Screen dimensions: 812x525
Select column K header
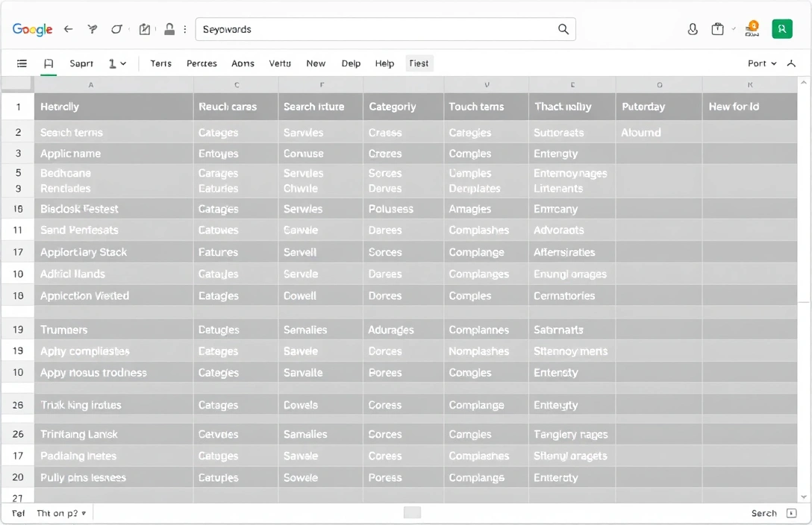click(750, 85)
